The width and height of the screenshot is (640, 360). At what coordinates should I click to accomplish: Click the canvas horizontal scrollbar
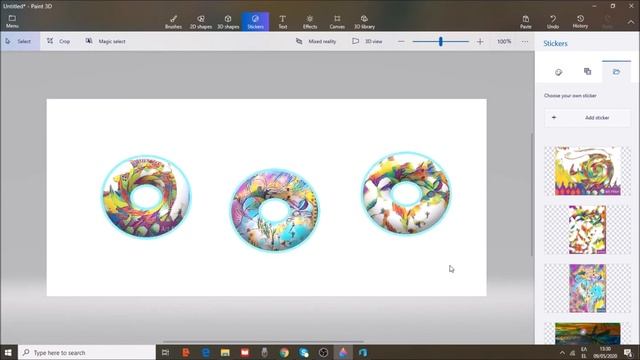click(x=263, y=342)
